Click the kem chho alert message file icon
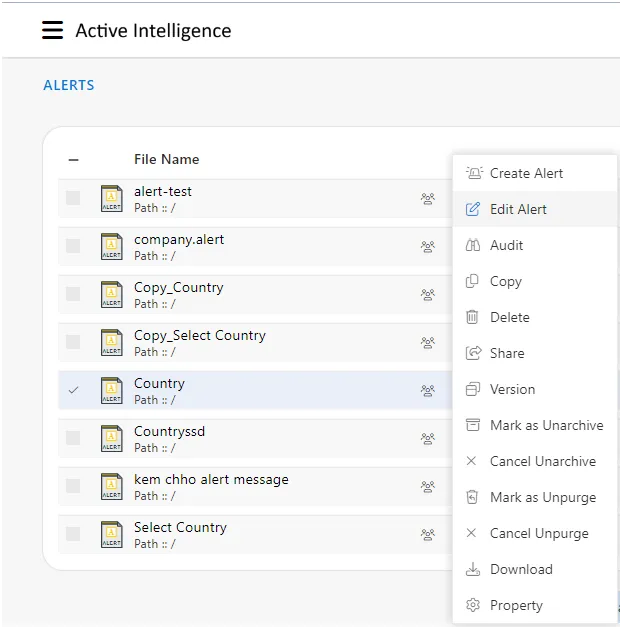Image resolution: width=622 pixels, height=629 pixels. [111, 486]
